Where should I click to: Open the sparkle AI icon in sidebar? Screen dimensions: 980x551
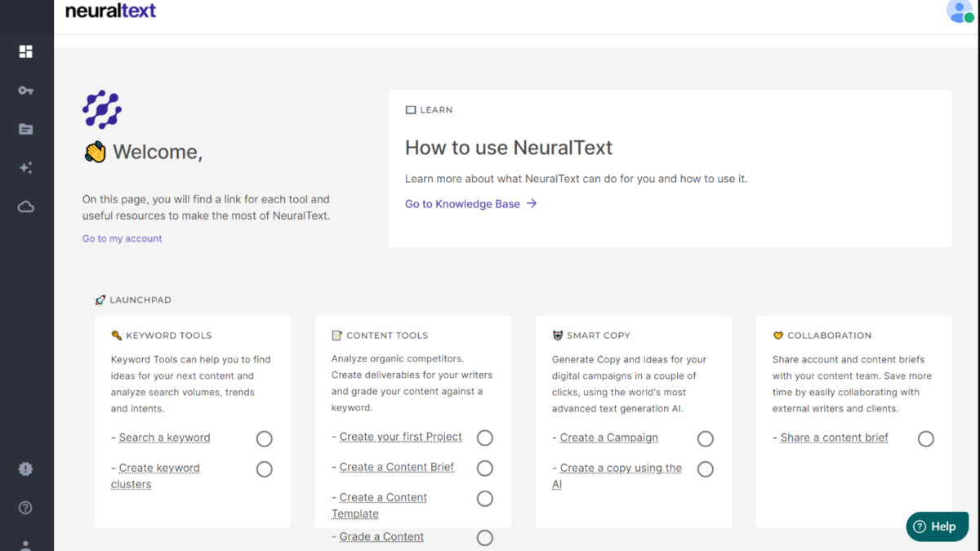pos(26,168)
